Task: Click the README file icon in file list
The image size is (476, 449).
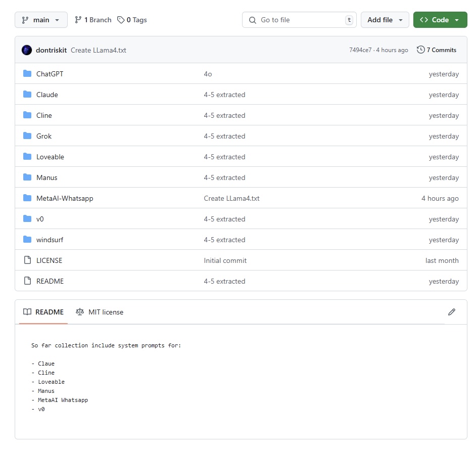Action: tap(27, 281)
